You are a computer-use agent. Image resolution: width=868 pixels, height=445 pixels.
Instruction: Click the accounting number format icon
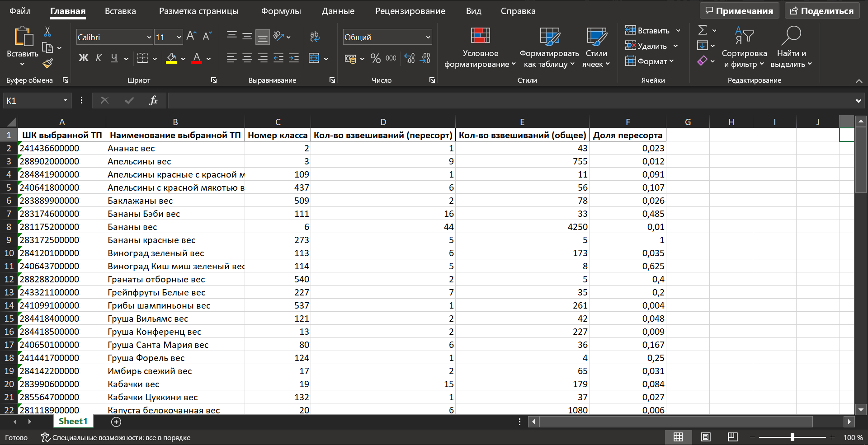pyautogui.click(x=350, y=59)
